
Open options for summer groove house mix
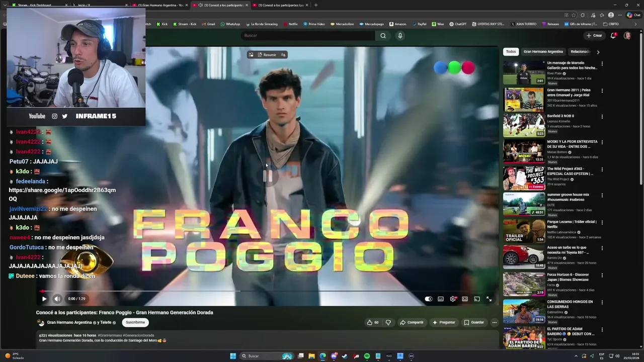(602, 195)
